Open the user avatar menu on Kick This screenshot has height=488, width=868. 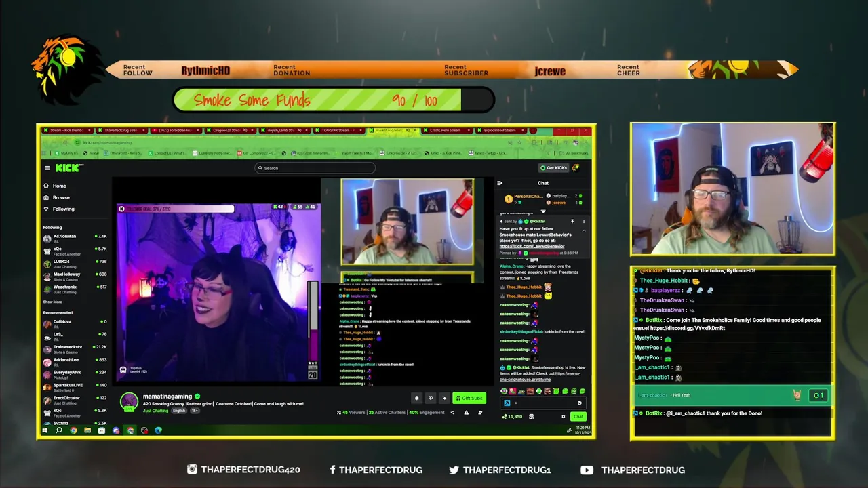[576, 168]
